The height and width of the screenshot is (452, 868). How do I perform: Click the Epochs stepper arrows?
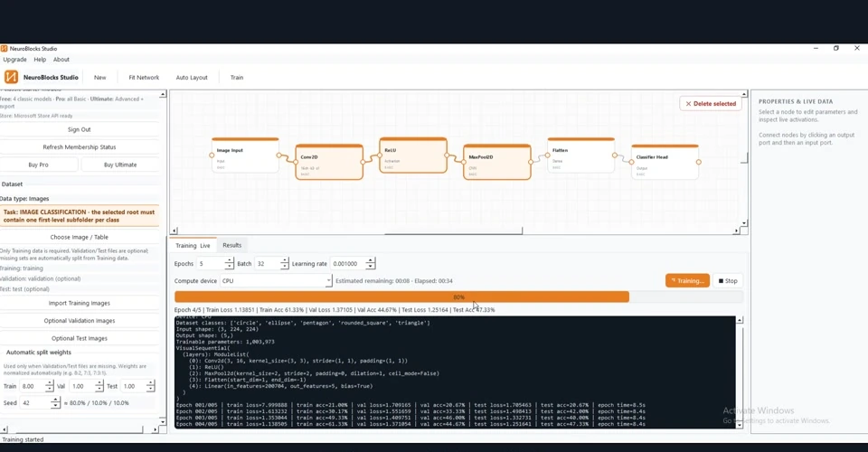click(230, 264)
